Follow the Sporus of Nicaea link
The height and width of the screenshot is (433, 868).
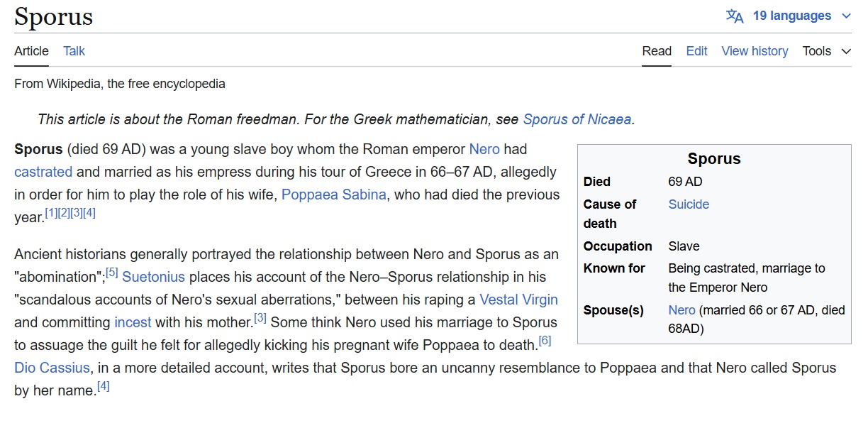[577, 119]
